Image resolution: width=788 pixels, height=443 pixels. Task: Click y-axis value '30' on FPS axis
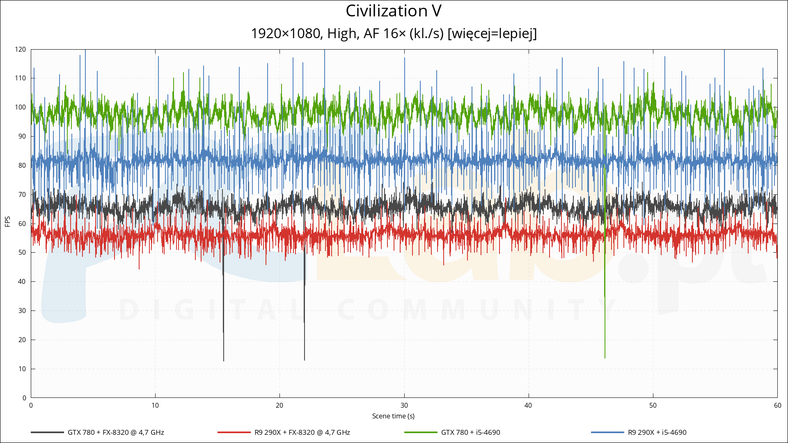[x=22, y=310]
